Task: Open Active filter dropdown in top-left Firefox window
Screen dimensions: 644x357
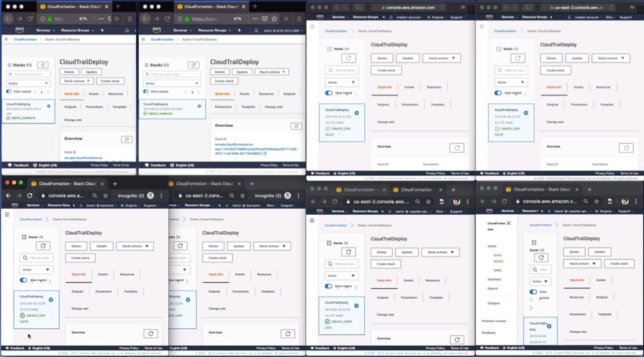Action: 28,83
